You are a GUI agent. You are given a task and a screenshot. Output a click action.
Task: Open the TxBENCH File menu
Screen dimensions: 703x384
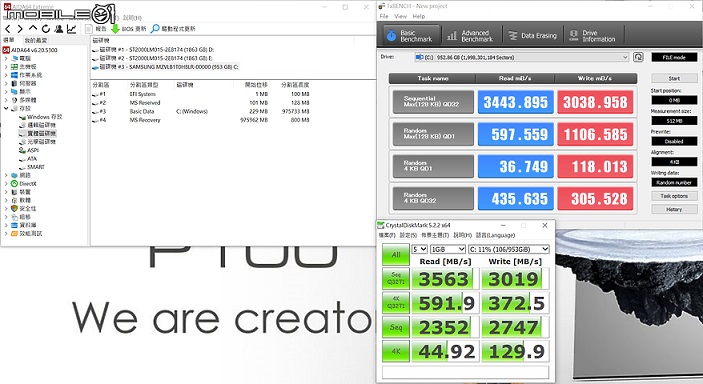tap(384, 16)
